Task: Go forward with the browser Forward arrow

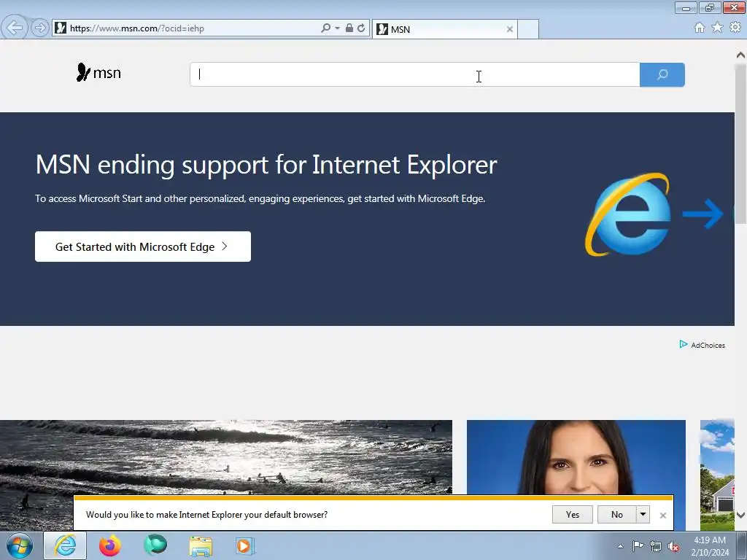Action: 40,28
